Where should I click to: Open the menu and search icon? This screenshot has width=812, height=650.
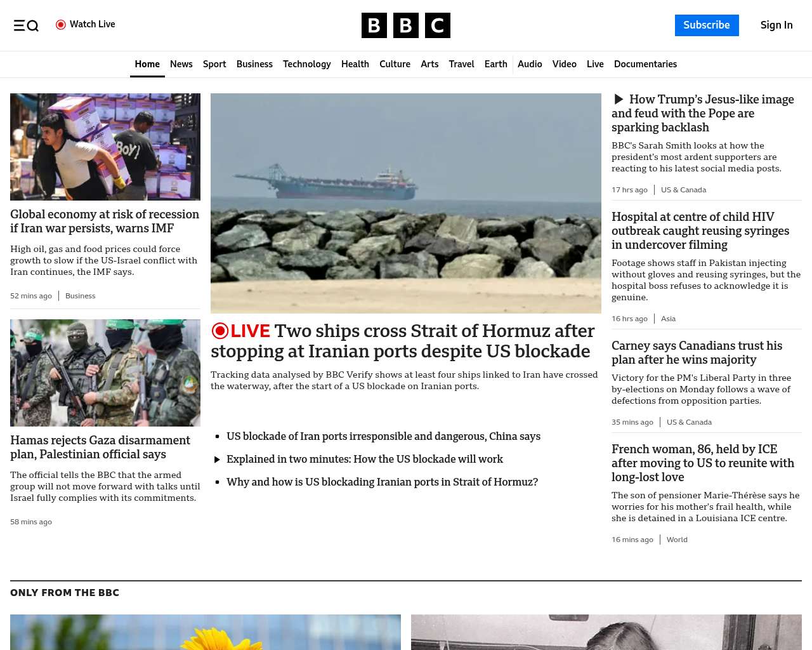click(x=26, y=25)
